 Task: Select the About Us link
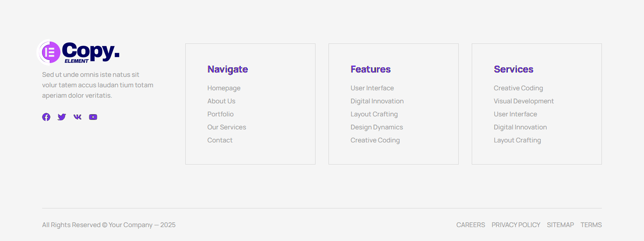click(x=221, y=101)
